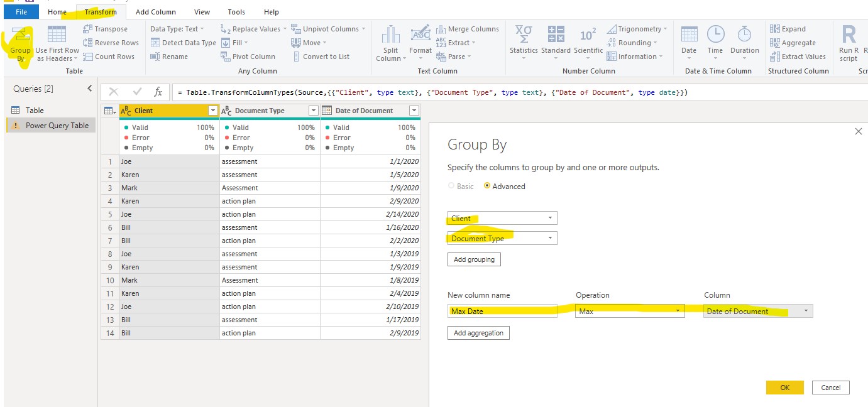
Task: Open the Trigonometry dropdown
Action: tap(637, 29)
